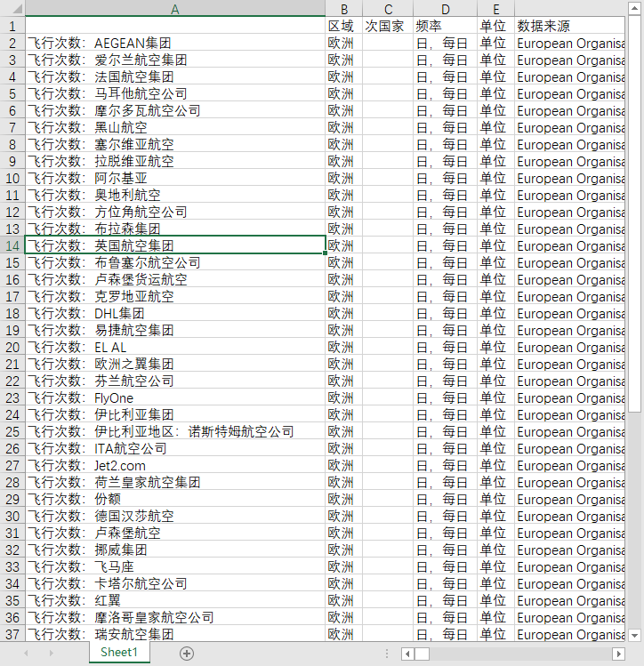The width and height of the screenshot is (644, 666).
Task: Select cell '飞行次数: 易捷航空集团'
Action: [175, 330]
